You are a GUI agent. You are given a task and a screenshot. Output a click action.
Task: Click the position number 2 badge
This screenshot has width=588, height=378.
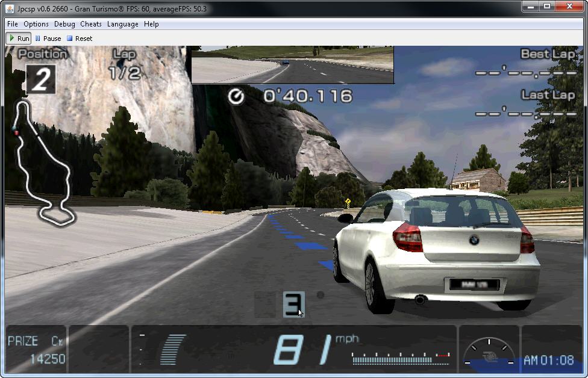41,79
